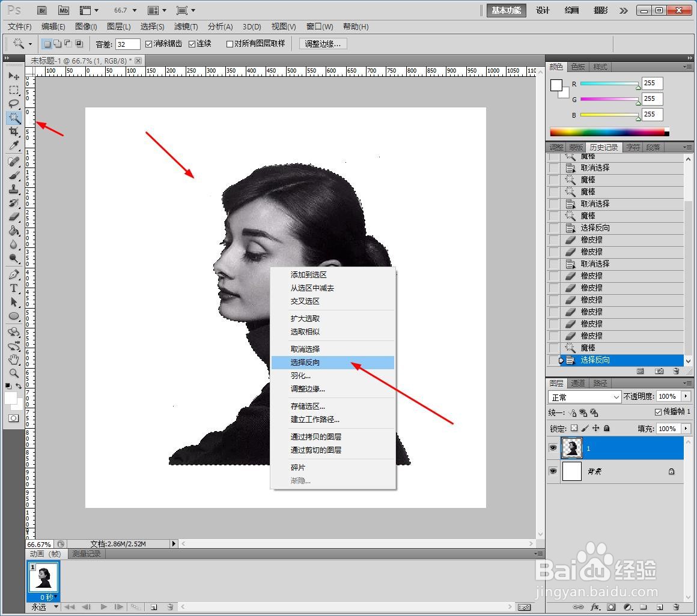The width and height of the screenshot is (697, 616).
Task: Select the Path Selection tool
Action: (x=14, y=302)
